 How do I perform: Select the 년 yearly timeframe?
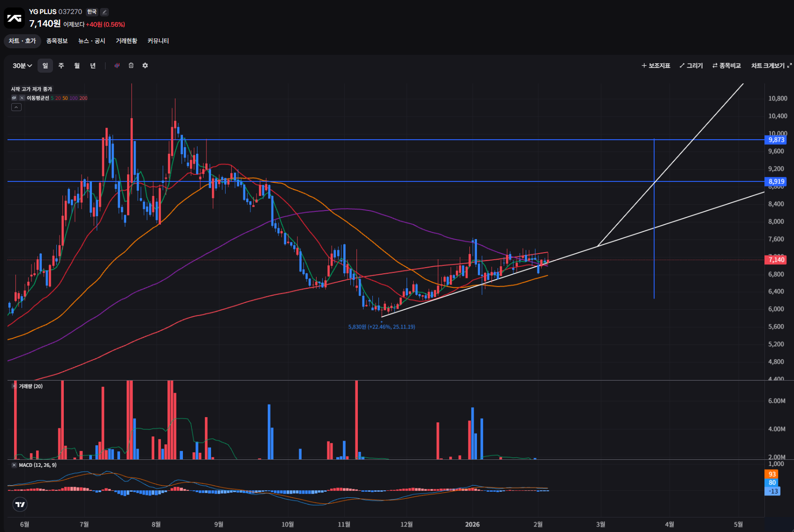93,66
